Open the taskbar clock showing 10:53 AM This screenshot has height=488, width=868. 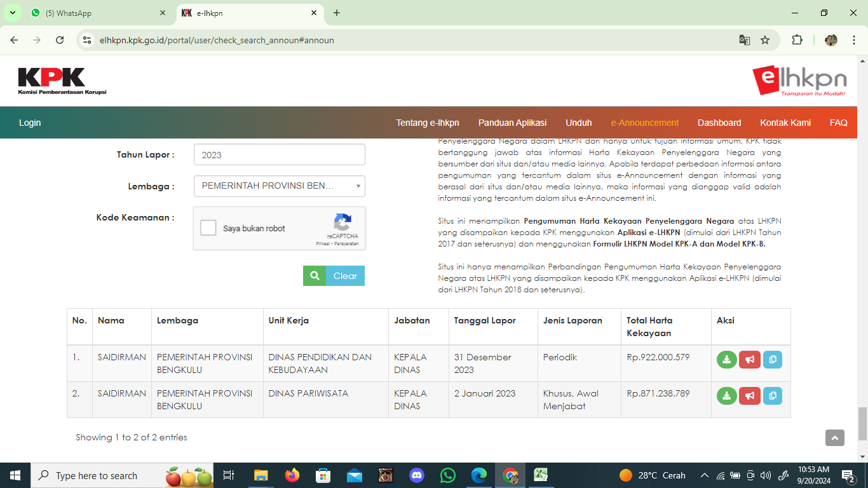[x=814, y=475]
